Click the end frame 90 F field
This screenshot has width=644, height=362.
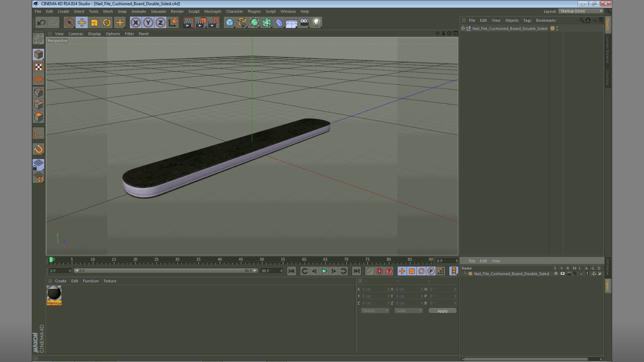272,271
